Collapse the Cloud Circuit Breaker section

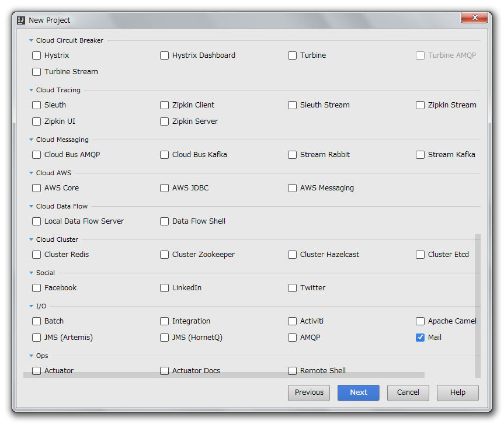[31, 40]
